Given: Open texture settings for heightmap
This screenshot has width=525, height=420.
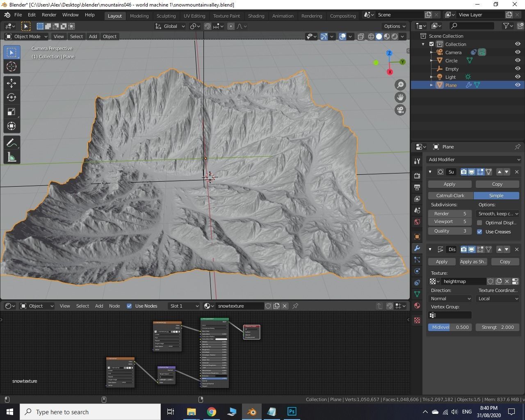Looking at the screenshot, I should (515, 281).
